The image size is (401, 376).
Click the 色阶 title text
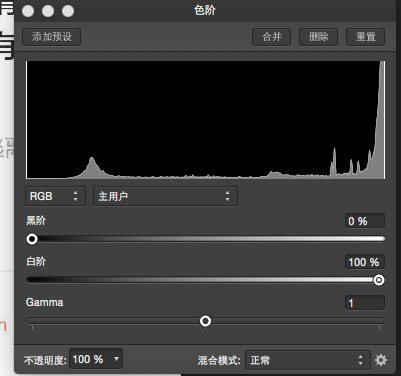[x=205, y=10]
